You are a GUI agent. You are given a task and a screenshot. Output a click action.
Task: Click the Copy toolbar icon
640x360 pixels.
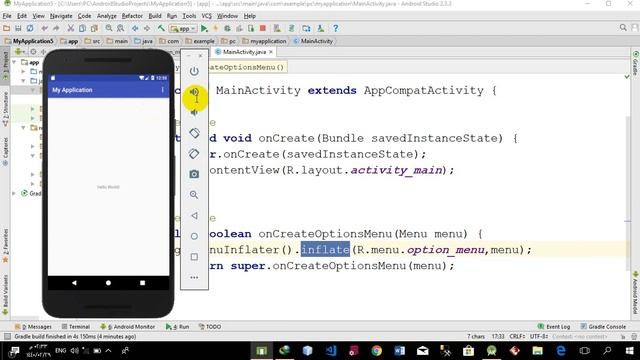[x=82, y=28]
